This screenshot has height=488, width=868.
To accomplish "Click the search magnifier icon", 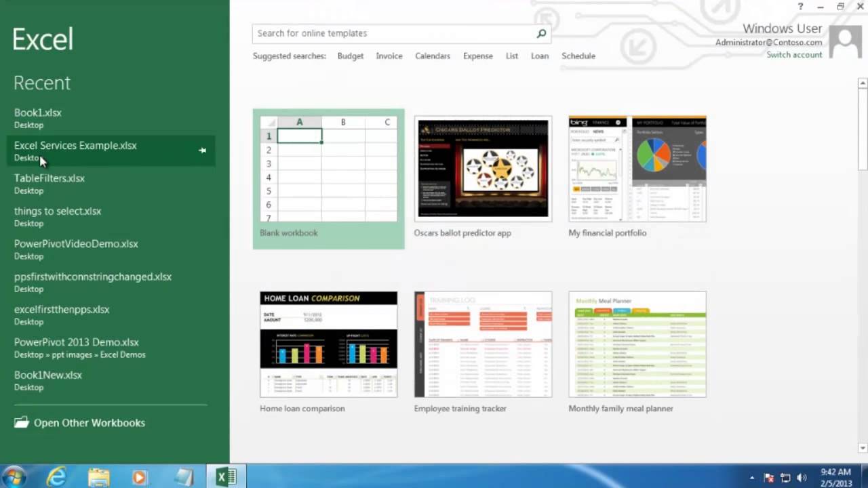I will pyautogui.click(x=541, y=33).
